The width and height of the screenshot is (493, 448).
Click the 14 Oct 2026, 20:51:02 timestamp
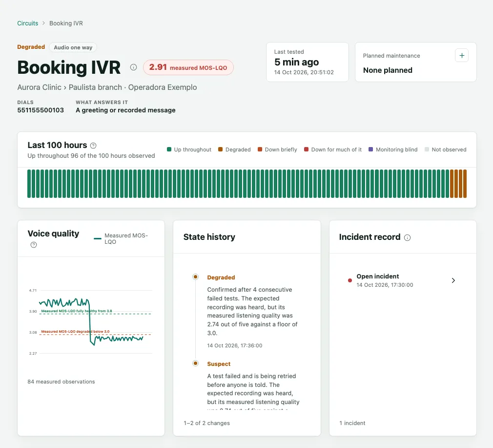(x=304, y=72)
